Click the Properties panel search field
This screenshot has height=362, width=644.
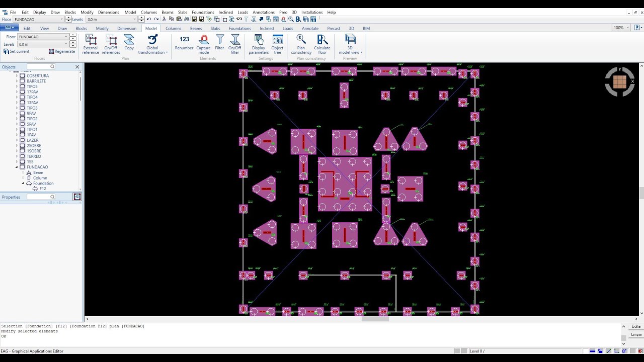click(41, 197)
